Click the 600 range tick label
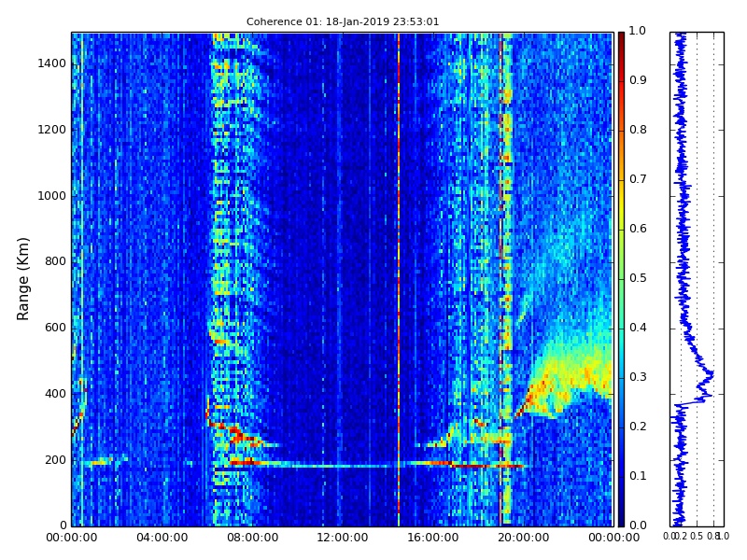Image resolution: width=747 pixels, height=560 pixels. [x=55, y=328]
